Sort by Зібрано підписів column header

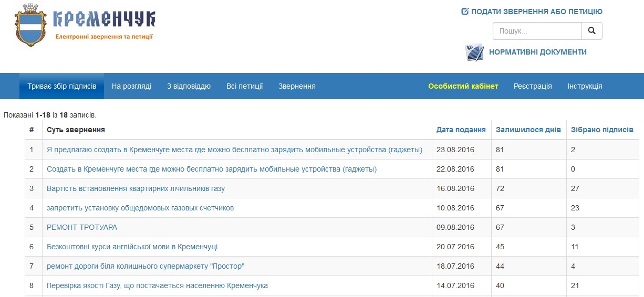tap(601, 130)
